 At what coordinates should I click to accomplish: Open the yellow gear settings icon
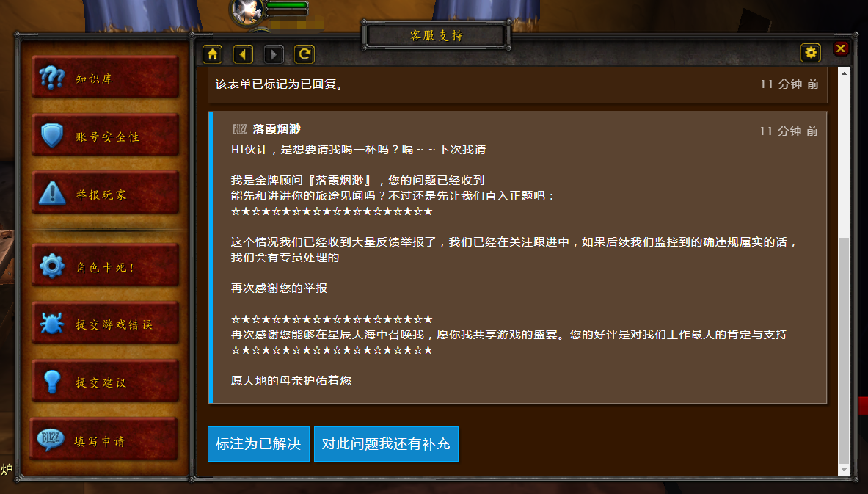coord(811,53)
